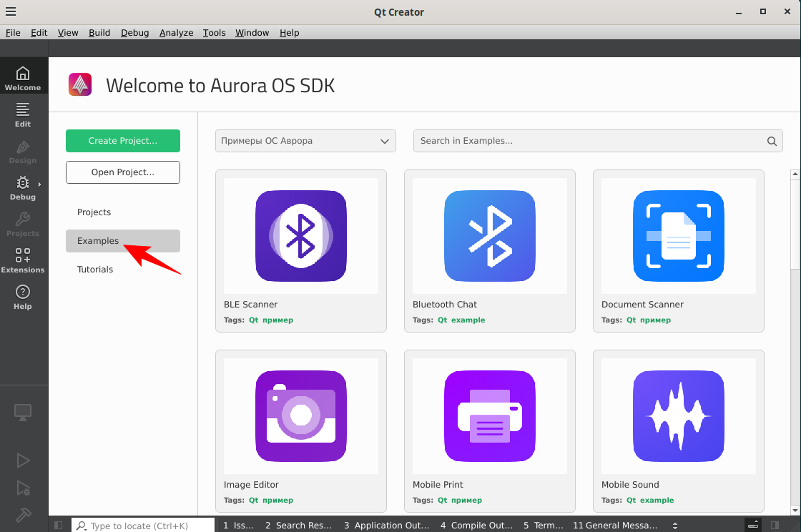The width and height of the screenshot is (801, 532).
Task: Open the hamburger menu in title bar
Action: click(11, 11)
